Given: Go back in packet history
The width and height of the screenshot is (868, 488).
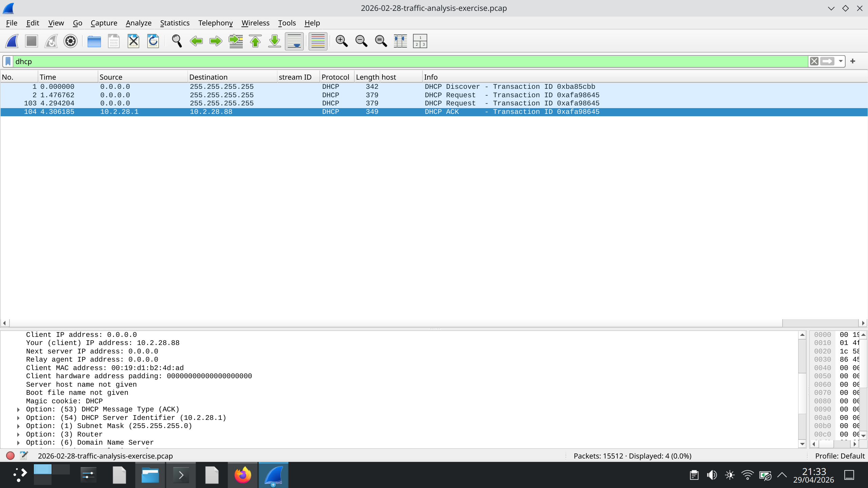Looking at the screenshot, I should tap(196, 41).
